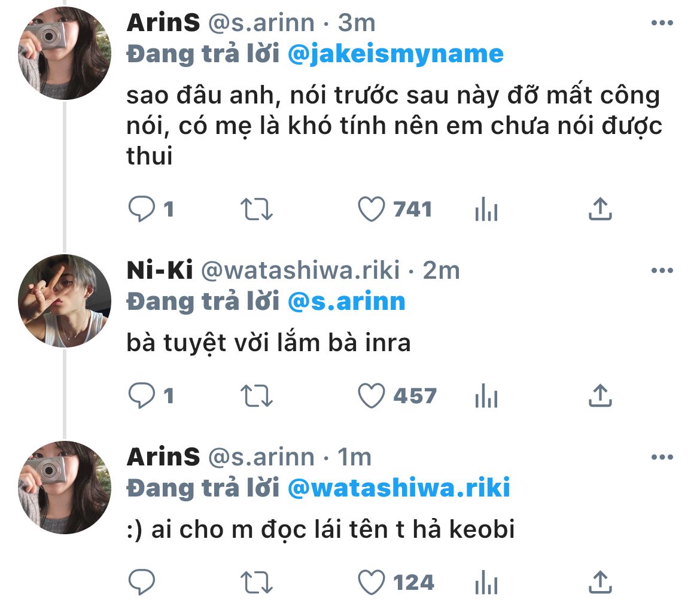Like the tweet with 741 likes
The height and width of the screenshot is (606, 700).
[370, 209]
